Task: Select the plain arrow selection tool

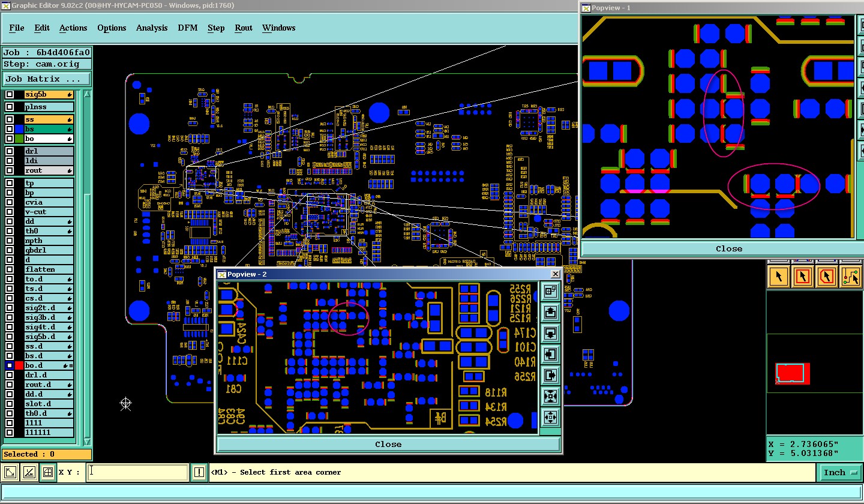Action: [x=779, y=277]
